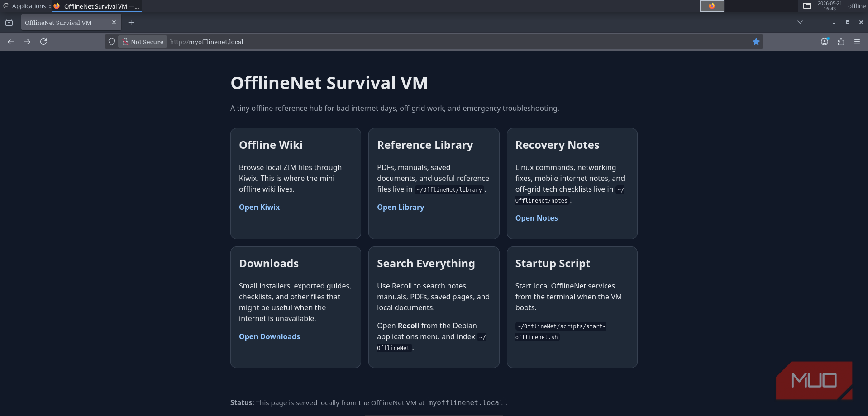This screenshot has width=868, height=416.
Task: Toggle the bookmark star for this page
Action: point(756,42)
